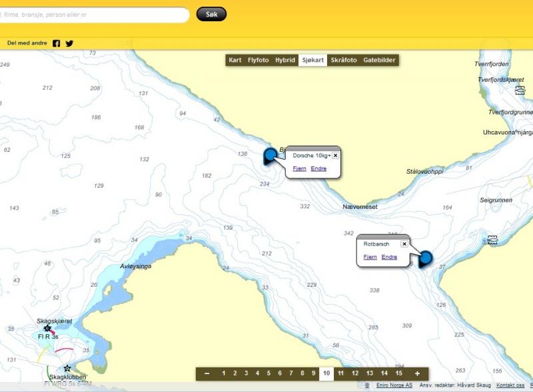This screenshot has height=392, width=533.
Task: Open Gatebilder street view
Action: (379, 60)
